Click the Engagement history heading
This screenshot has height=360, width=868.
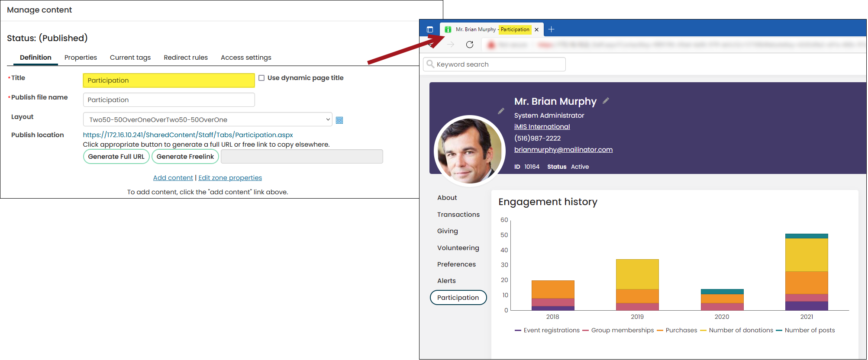coord(548,202)
